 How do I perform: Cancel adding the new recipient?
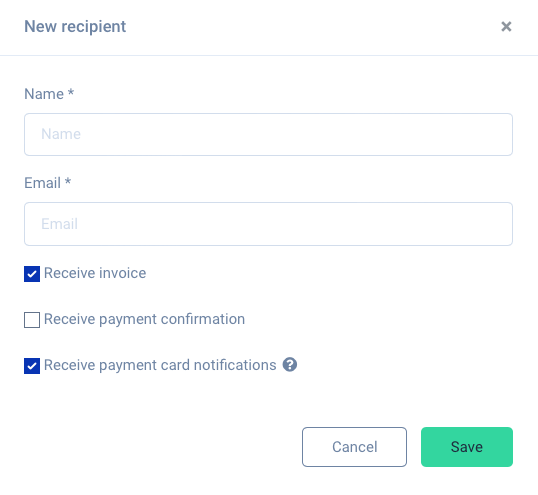(354, 447)
